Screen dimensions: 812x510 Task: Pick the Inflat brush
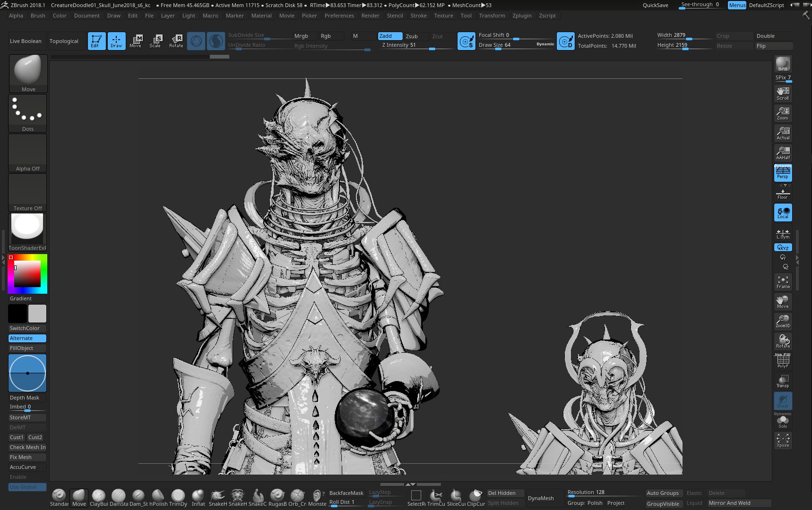(x=199, y=498)
